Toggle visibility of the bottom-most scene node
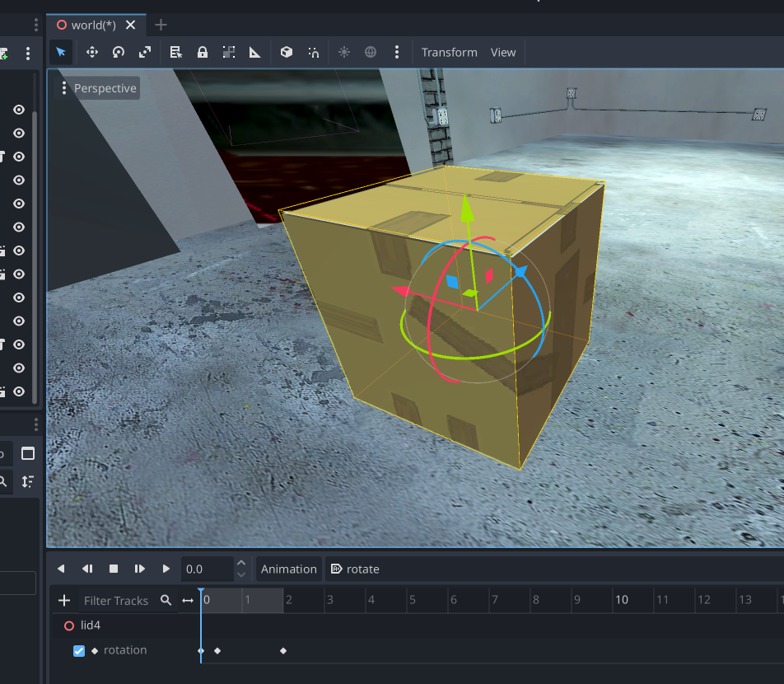The height and width of the screenshot is (684, 784). tap(19, 391)
